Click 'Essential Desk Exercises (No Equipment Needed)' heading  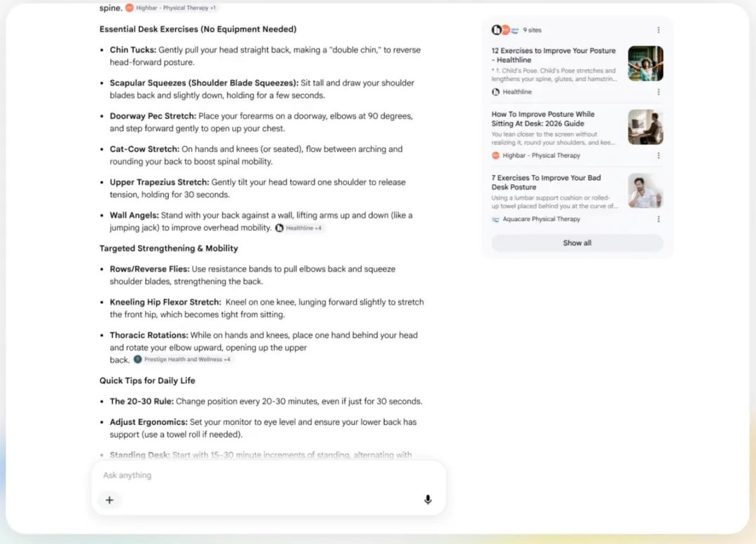point(198,29)
